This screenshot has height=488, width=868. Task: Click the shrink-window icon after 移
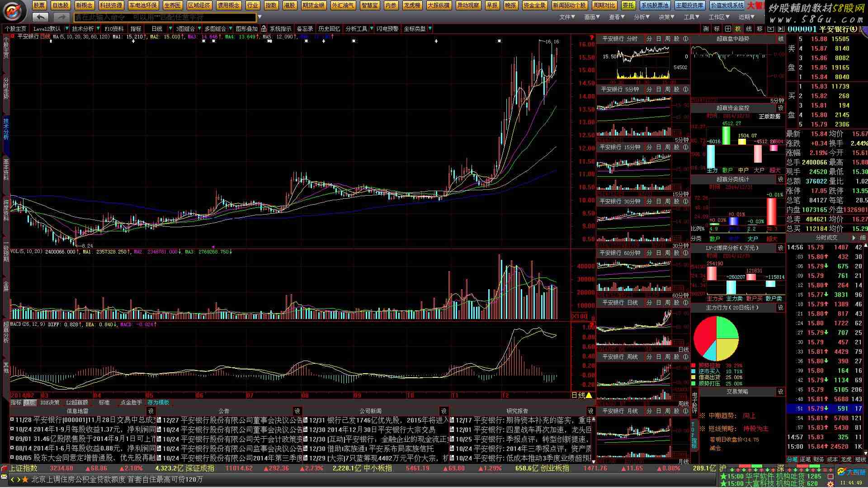[771, 28]
